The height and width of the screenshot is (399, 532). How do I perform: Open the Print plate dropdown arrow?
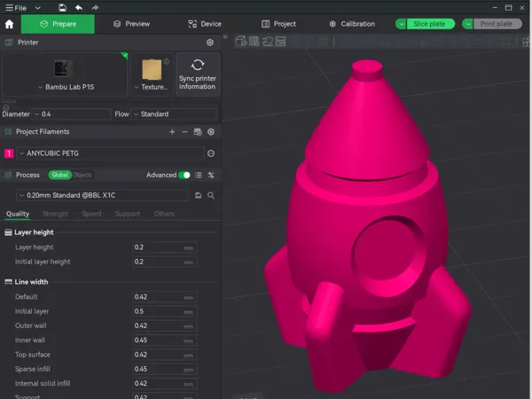tap(468, 24)
